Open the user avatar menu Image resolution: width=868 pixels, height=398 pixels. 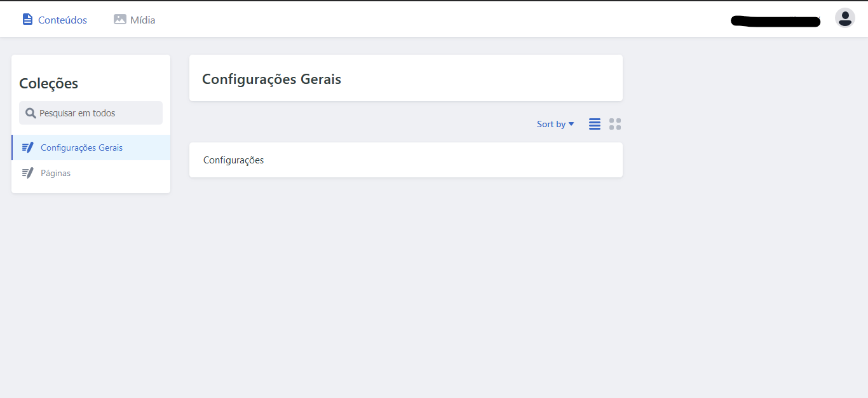(x=844, y=18)
